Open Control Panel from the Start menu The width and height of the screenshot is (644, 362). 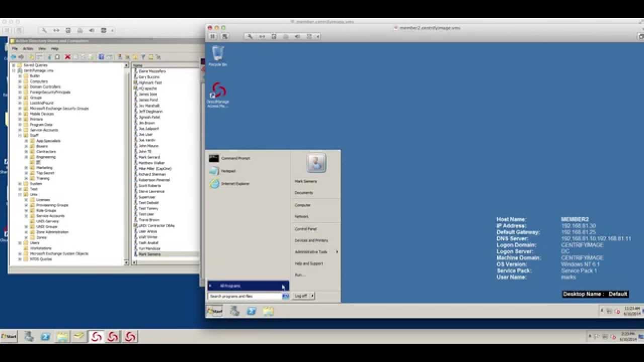coord(305,229)
